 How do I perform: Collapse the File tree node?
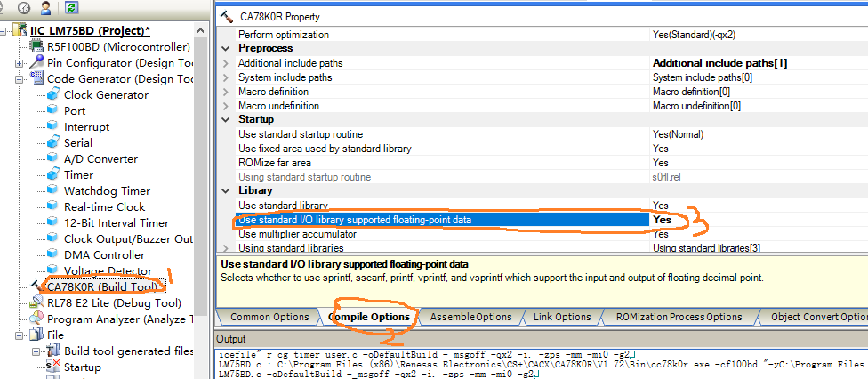click(20, 335)
